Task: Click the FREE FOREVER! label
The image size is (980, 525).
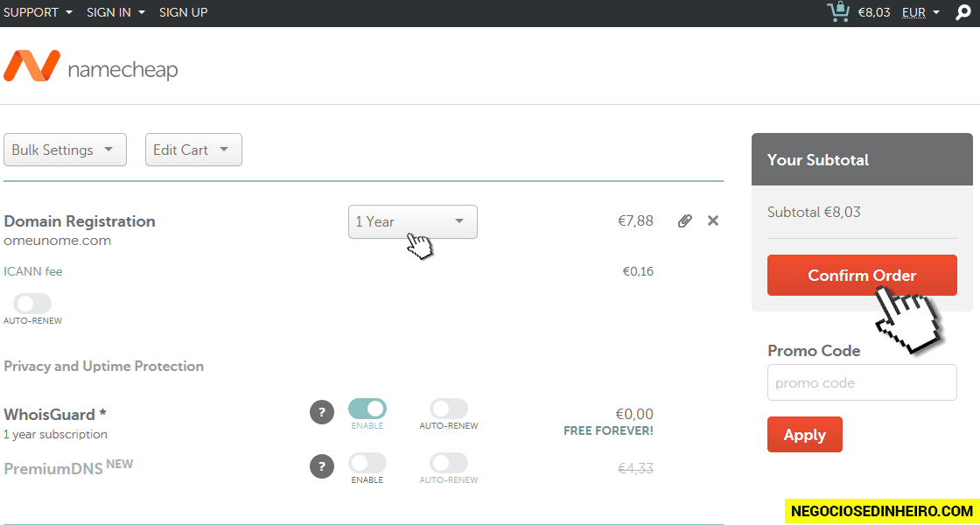Action: click(x=608, y=431)
